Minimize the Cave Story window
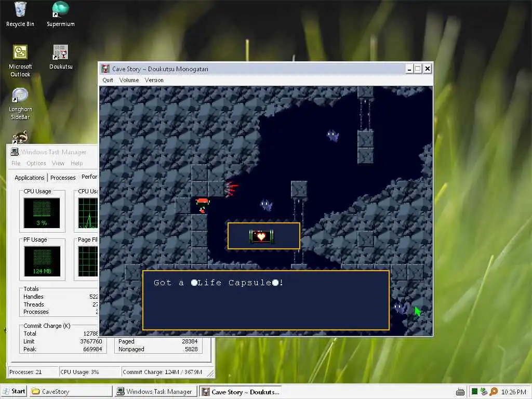Screen dimensions: 532x399 pos(409,69)
